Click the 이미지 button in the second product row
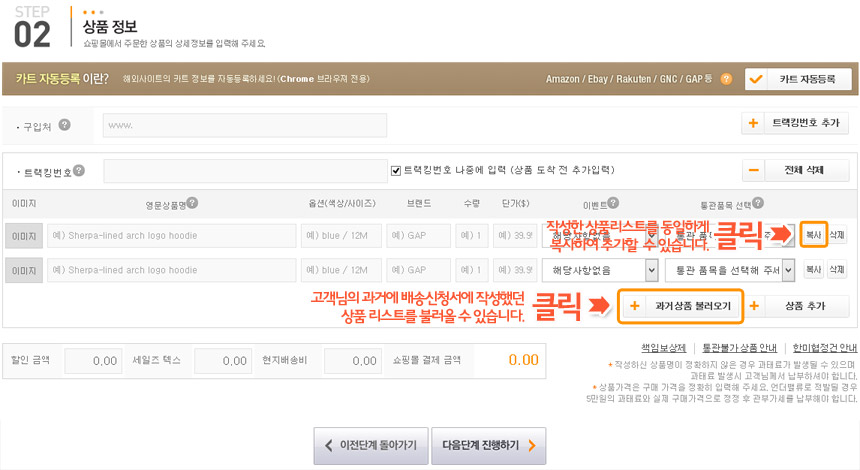 (22, 270)
